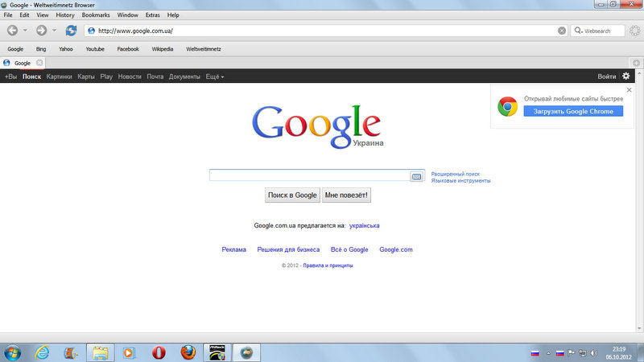This screenshot has height=362, width=644.
Task: Open Языковые инструменты link
Action: [460, 180]
